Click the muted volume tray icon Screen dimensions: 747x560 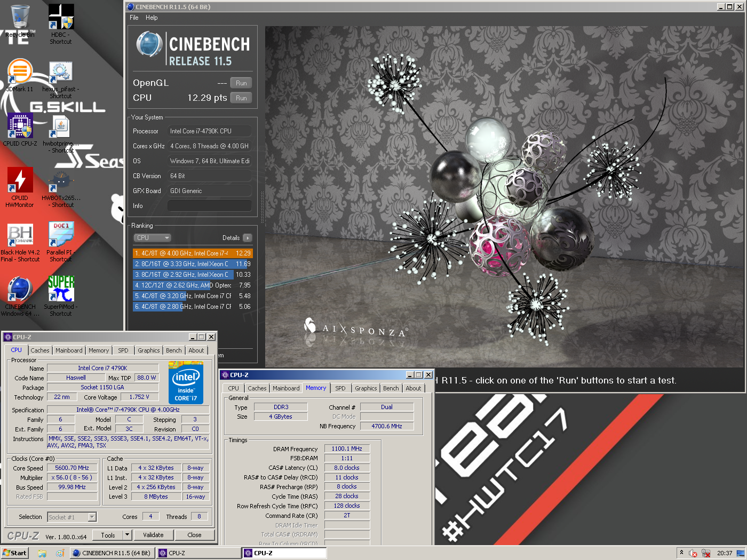[x=693, y=553]
